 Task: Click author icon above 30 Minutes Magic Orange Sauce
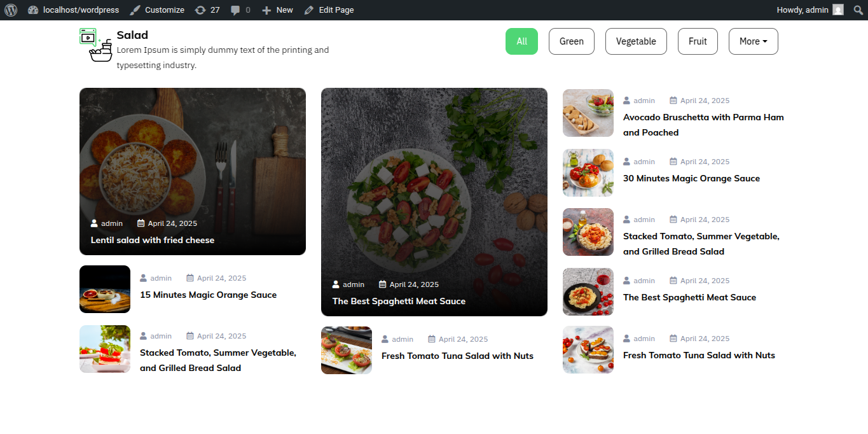coord(626,162)
